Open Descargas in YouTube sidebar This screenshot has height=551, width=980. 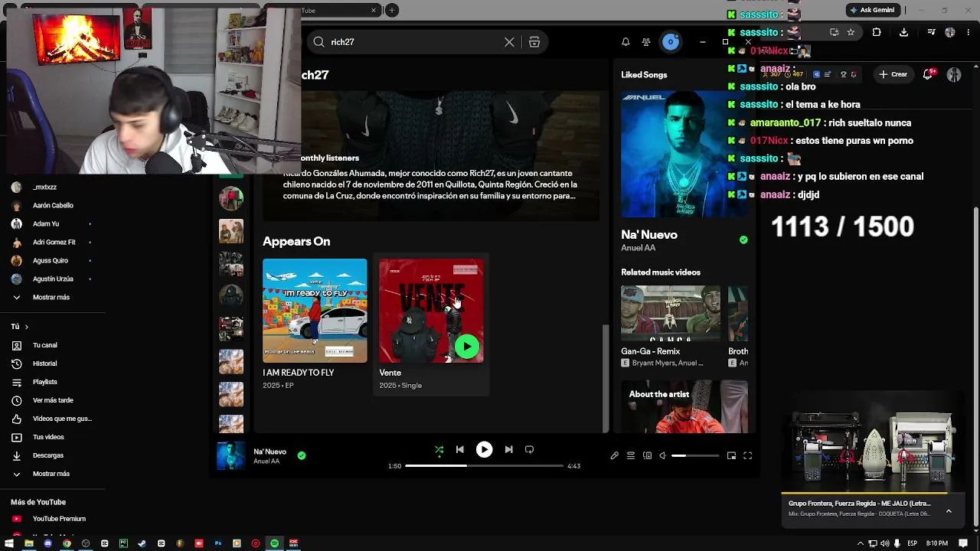(48, 455)
